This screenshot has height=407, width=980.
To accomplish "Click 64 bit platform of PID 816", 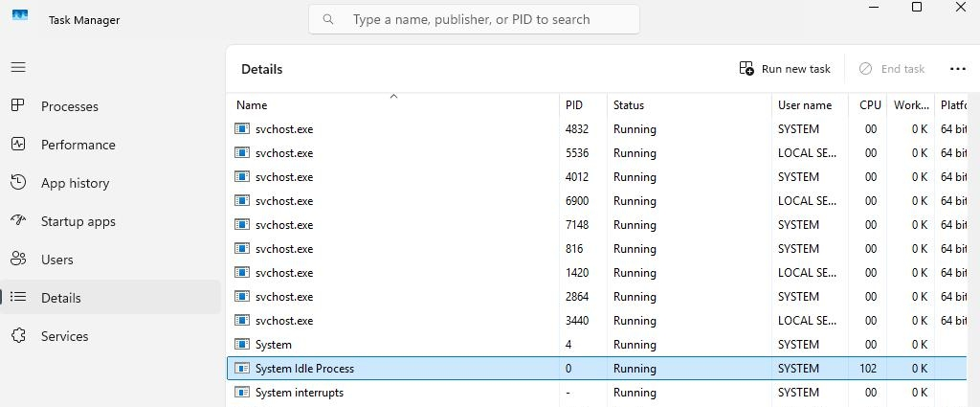I will 954,249.
